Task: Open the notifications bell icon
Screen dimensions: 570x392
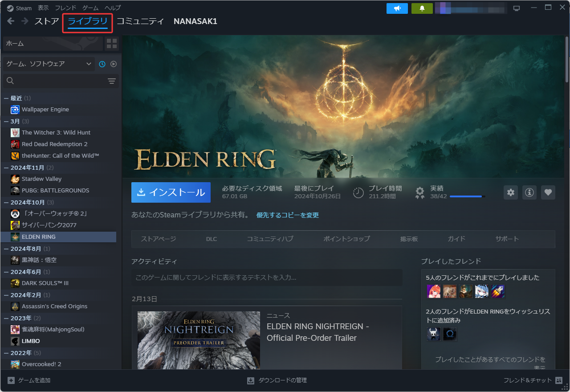Action: [x=422, y=8]
